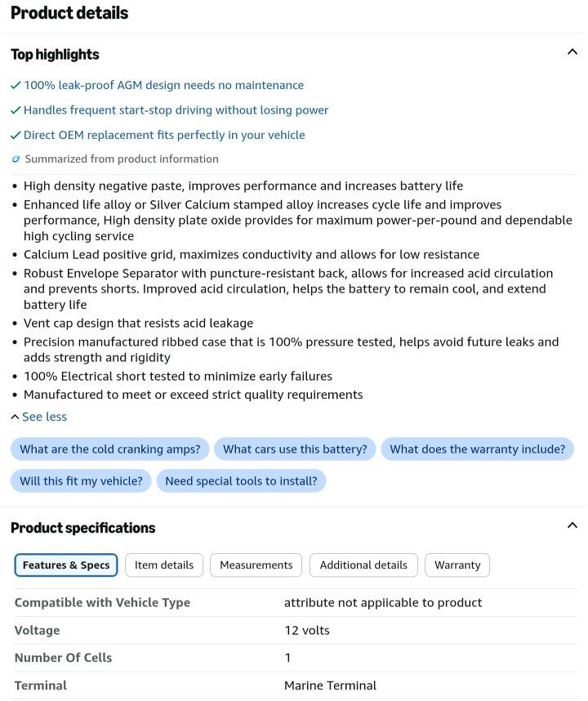Screen dimensions: 588x701
Task: Collapse the Product specifications section chevron
Action: click(572, 525)
